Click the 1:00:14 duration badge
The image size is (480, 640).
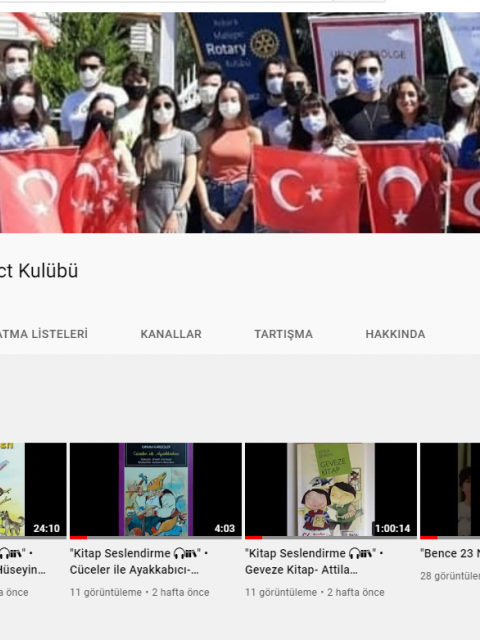(x=393, y=528)
